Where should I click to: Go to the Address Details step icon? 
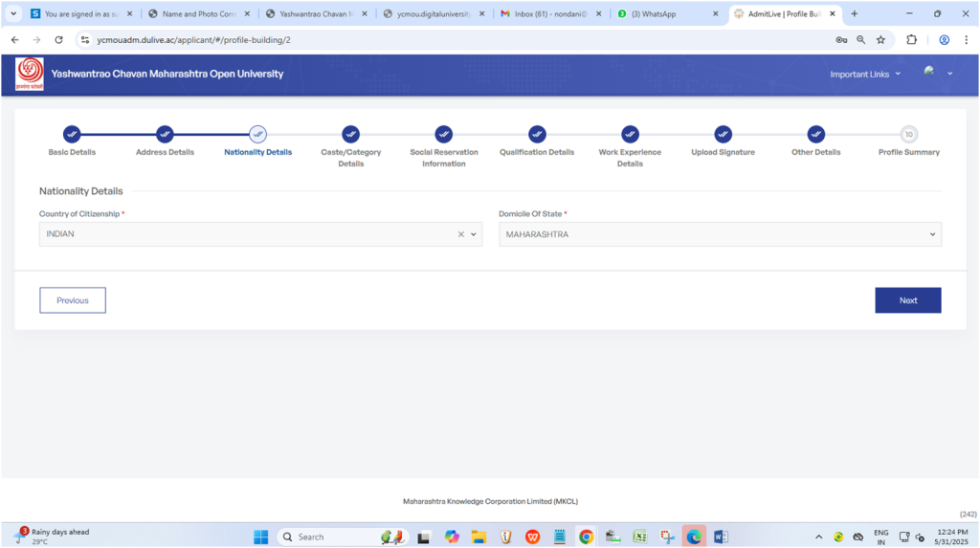click(165, 134)
